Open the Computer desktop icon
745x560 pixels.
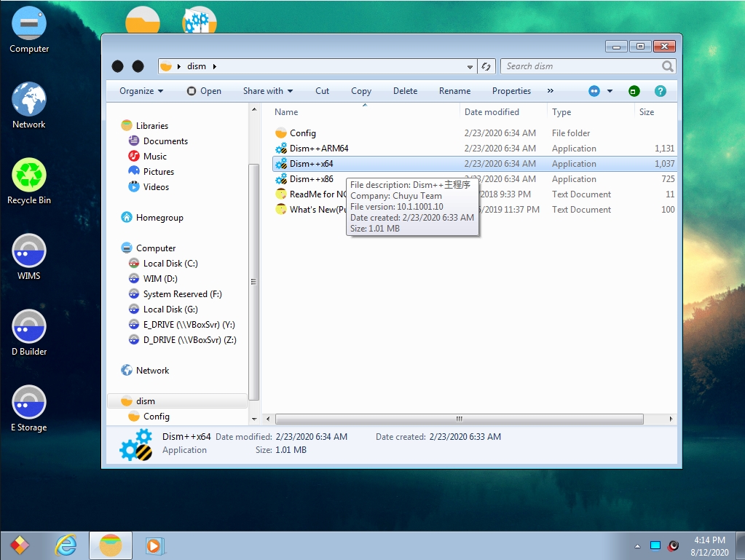29,30
